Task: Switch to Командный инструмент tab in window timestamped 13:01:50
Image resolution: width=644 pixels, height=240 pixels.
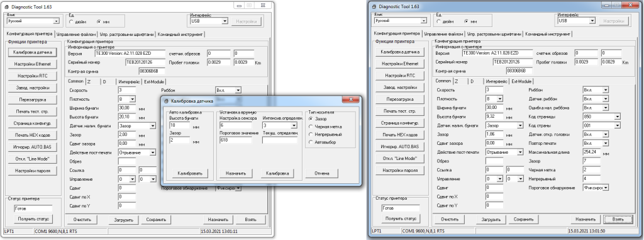Action: 548,34
